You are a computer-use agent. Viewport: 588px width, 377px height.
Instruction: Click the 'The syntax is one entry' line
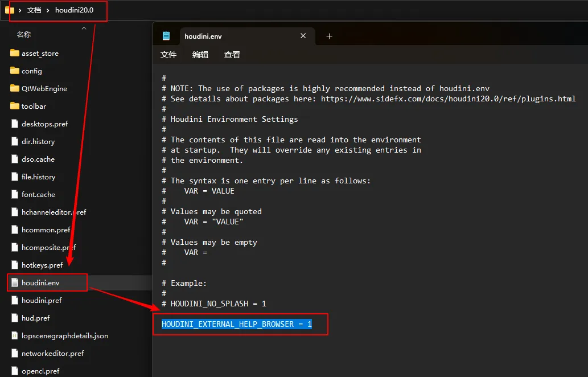click(x=266, y=181)
